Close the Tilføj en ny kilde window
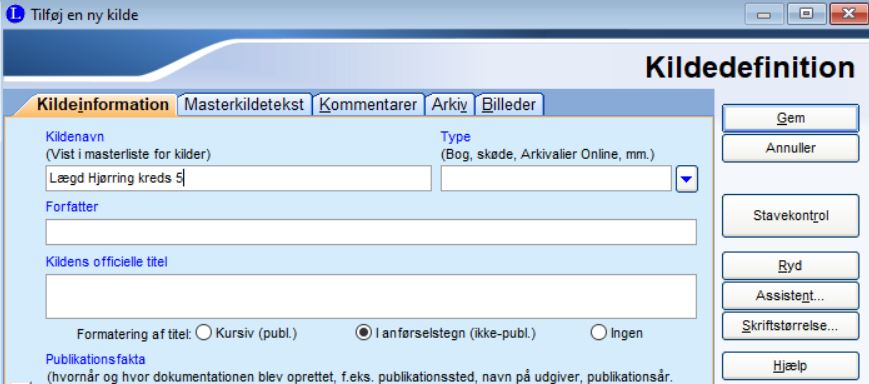 tap(848, 14)
